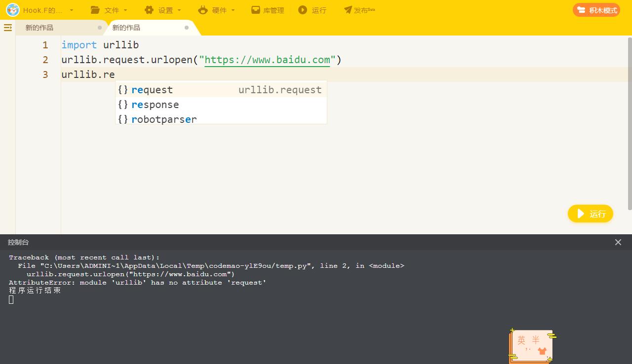Click the Traceback first line in console
Screen dimensions: 632x364
84,257
